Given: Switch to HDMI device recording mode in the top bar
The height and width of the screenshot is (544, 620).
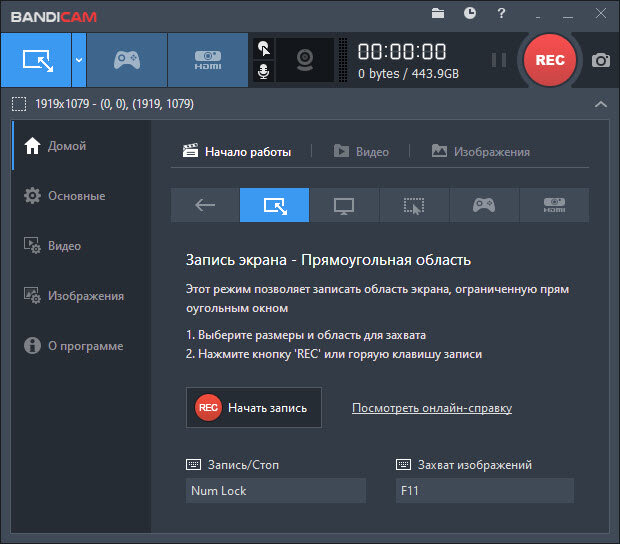Looking at the screenshot, I should tap(208, 60).
